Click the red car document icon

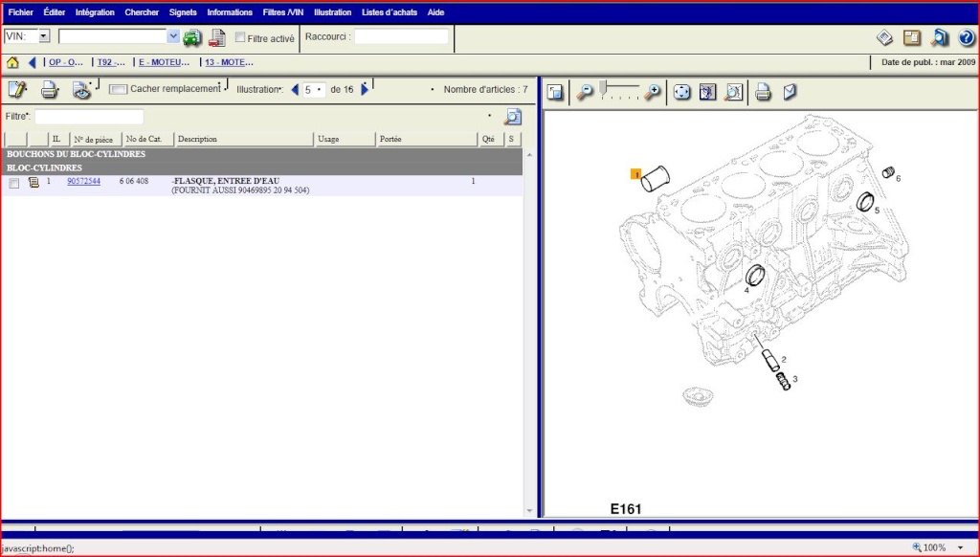click(217, 37)
